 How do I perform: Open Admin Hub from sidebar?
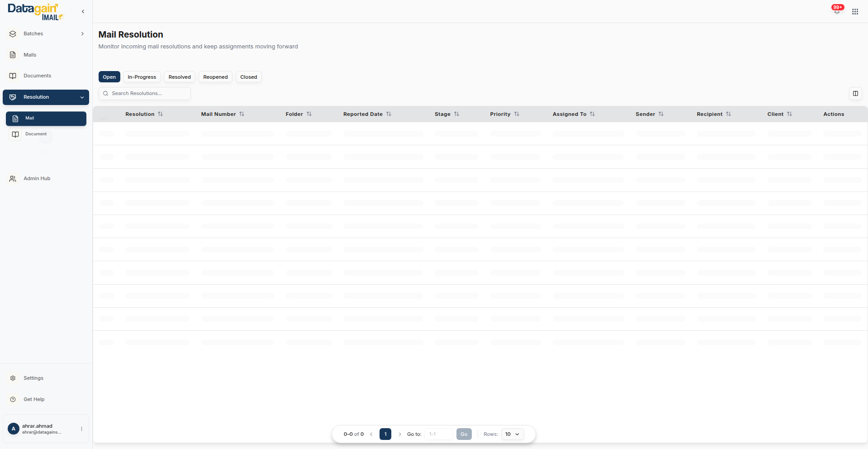point(37,179)
